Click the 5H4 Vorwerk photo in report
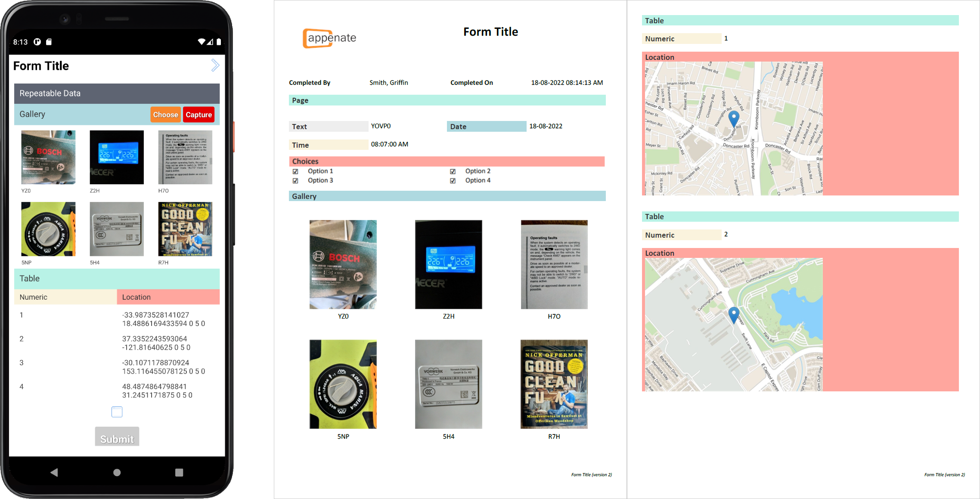This screenshot has height=499, width=980. [x=449, y=384]
